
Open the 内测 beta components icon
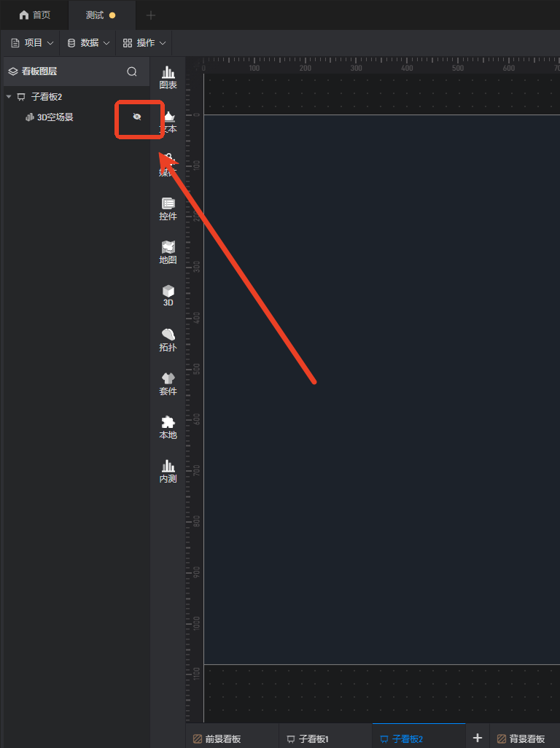coord(168,472)
